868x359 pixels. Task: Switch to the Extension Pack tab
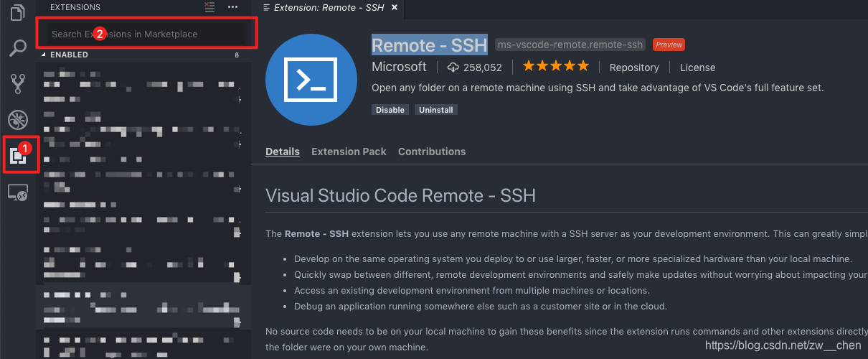tap(349, 151)
